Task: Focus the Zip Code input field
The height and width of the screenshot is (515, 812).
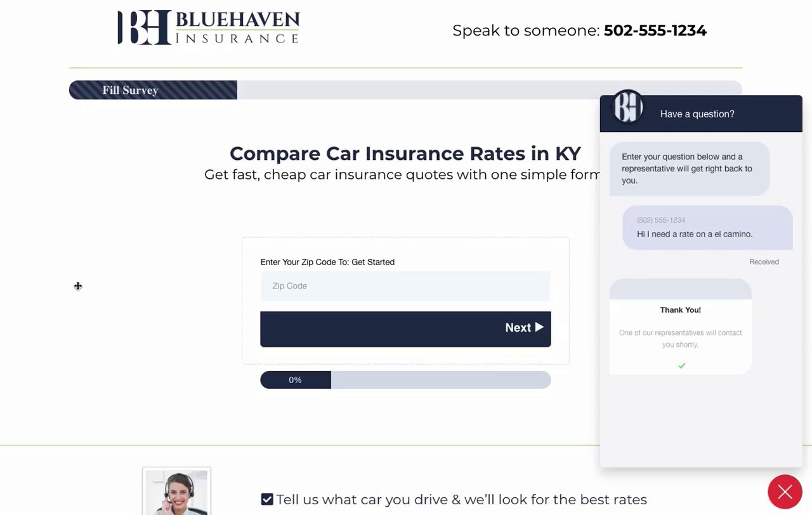Action: pos(405,286)
